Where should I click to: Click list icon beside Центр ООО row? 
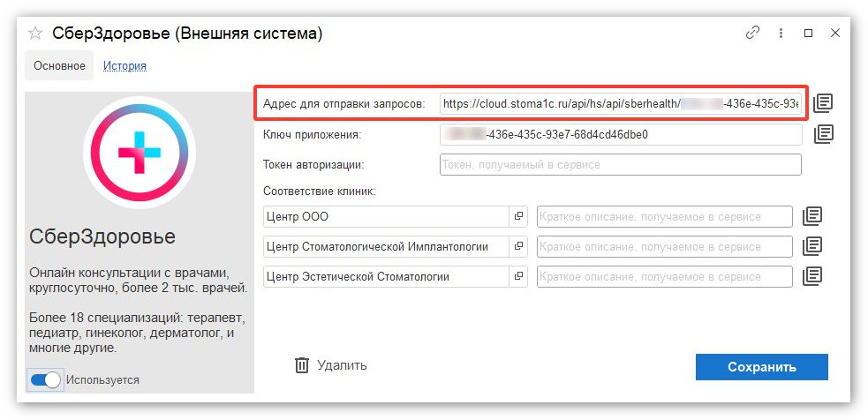pos(812,216)
